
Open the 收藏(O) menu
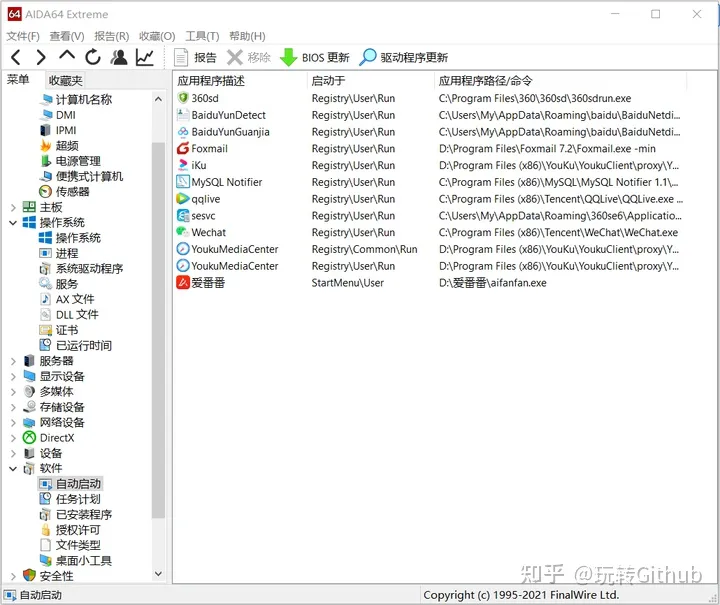coord(157,36)
